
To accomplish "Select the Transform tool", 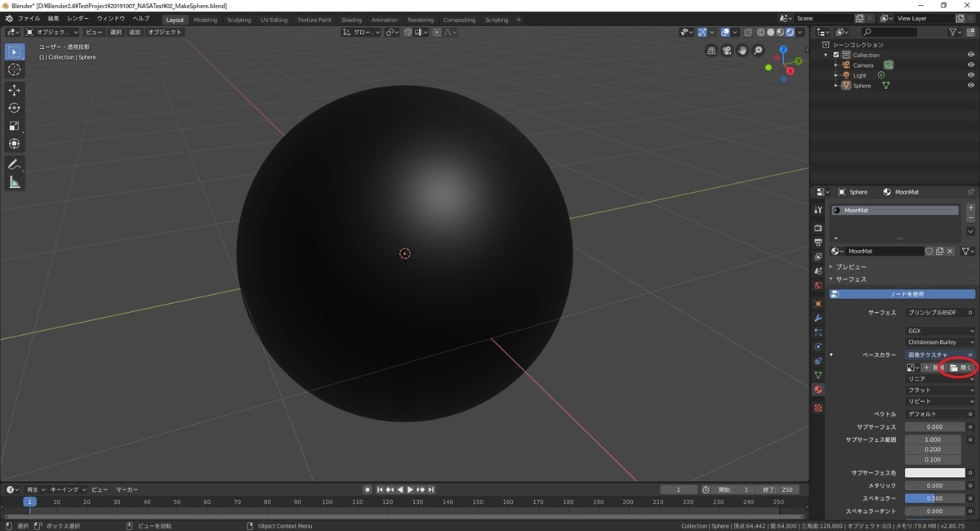I will point(14,144).
